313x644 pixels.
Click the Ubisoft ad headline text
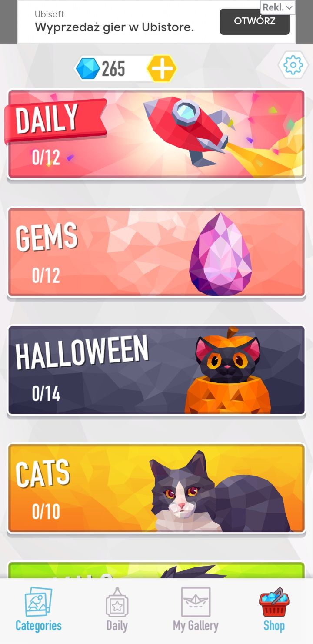pos(114,27)
